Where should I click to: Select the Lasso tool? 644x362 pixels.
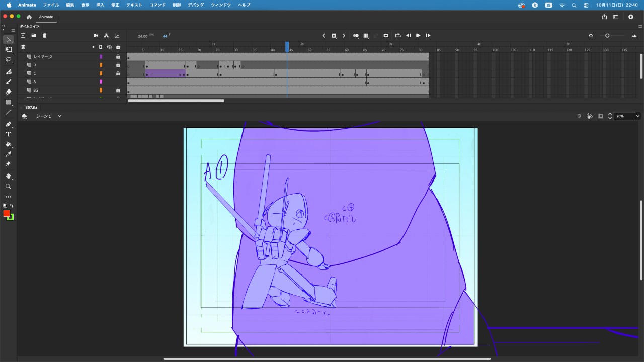click(9, 60)
